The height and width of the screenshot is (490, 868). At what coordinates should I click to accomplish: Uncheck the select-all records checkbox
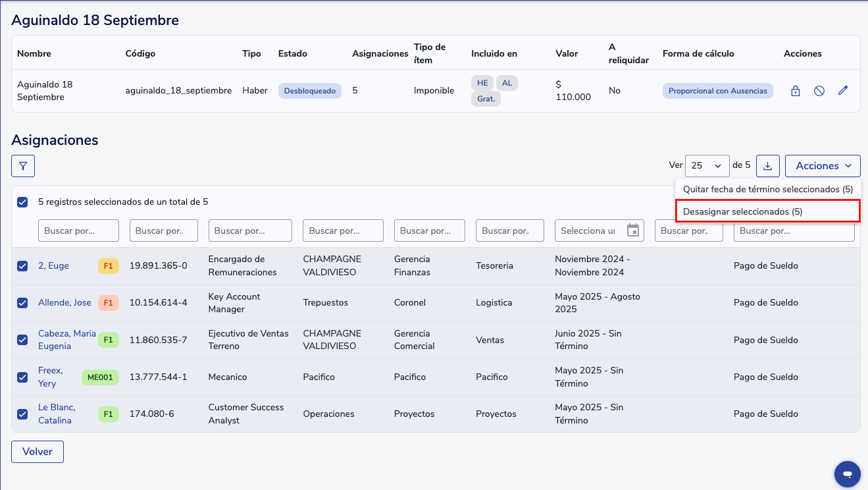[x=22, y=202]
